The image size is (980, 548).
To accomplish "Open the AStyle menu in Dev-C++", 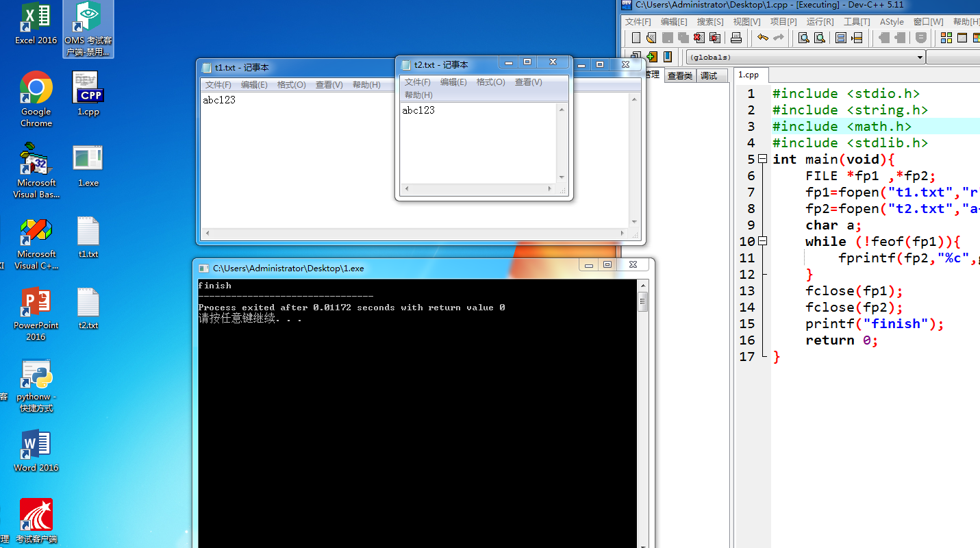I will 892,22.
